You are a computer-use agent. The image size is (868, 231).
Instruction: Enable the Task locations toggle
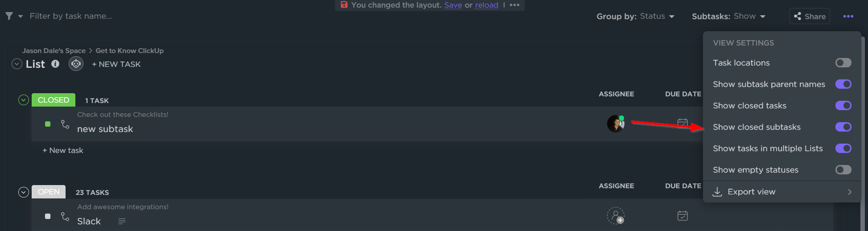click(x=843, y=63)
